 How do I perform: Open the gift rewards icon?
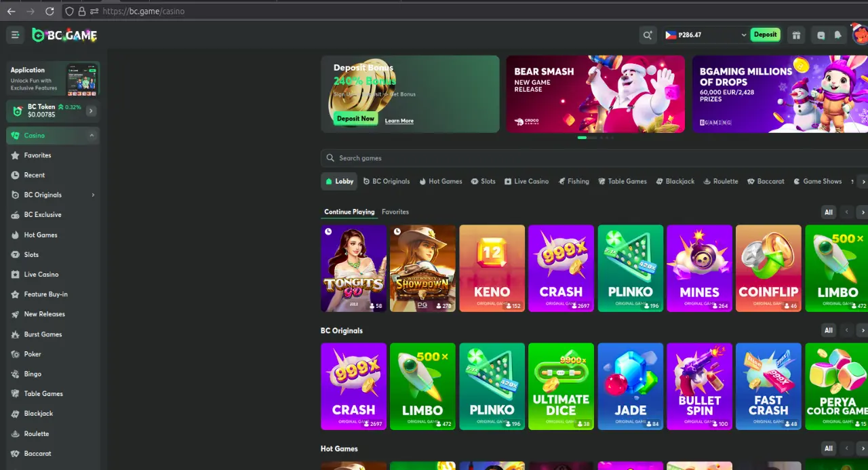click(796, 35)
